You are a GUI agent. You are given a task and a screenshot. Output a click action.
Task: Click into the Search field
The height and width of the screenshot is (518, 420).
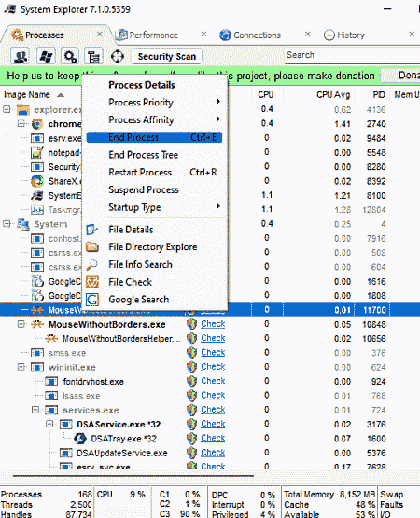click(x=352, y=55)
